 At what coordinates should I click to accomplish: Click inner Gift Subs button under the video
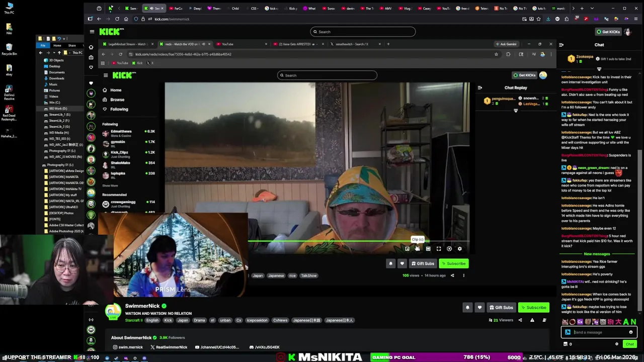(423, 263)
